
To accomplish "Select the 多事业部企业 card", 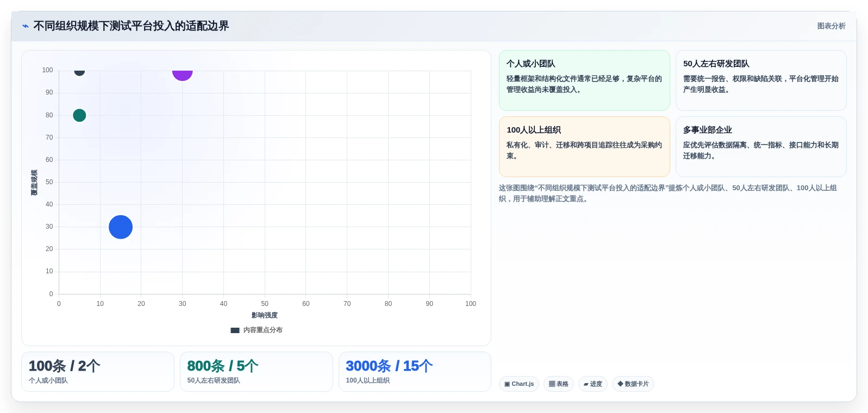I will (761, 147).
